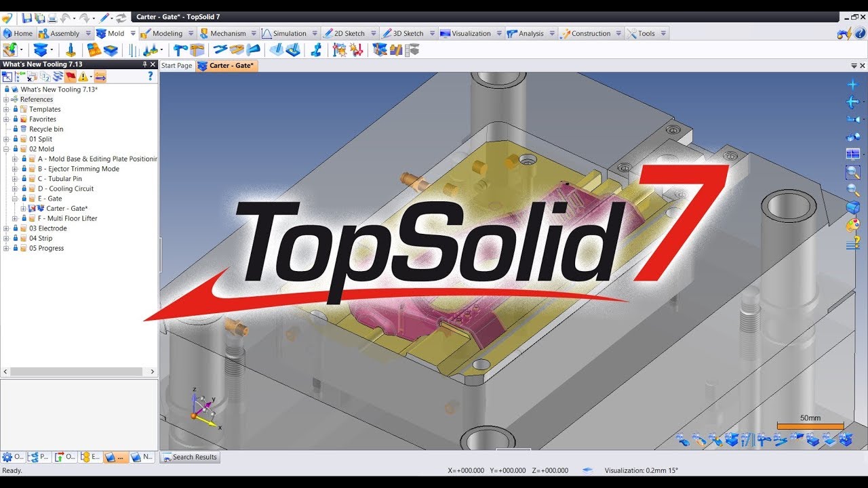Click the orange T-shaped block icon
The height and width of the screenshot is (488, 868).
coord(197,50)
